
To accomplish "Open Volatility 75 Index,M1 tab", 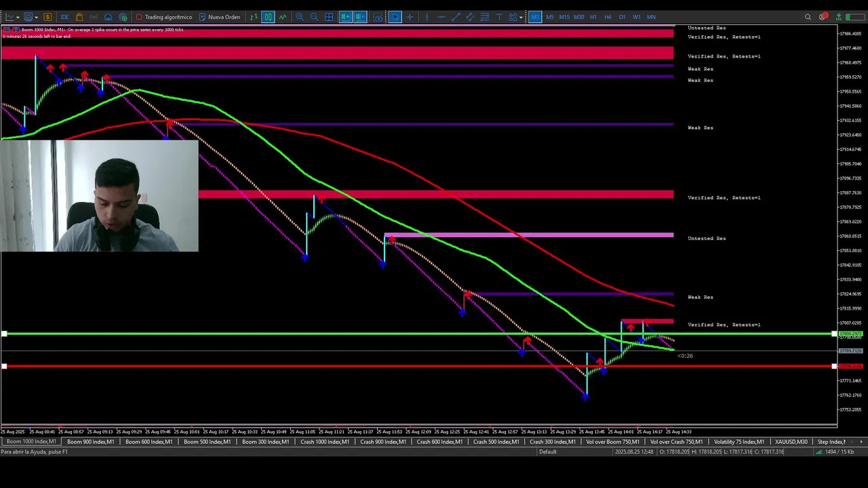I will (x=738, y=442).
